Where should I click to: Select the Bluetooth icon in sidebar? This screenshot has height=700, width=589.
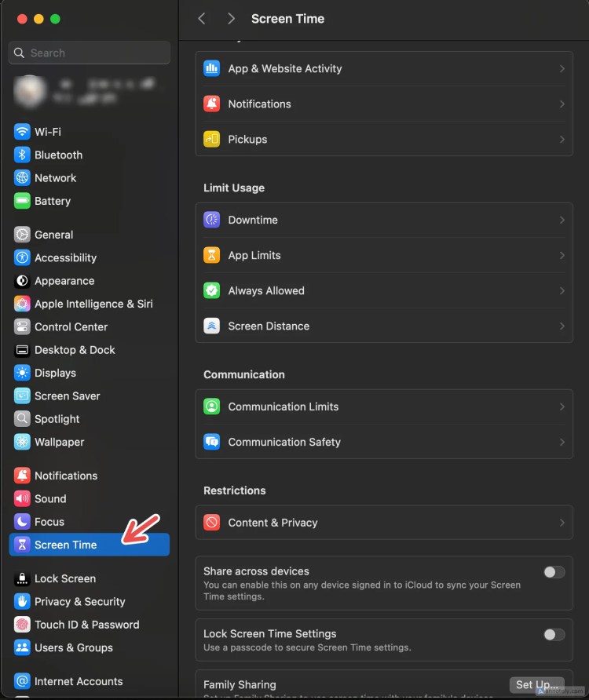point(22,155)
